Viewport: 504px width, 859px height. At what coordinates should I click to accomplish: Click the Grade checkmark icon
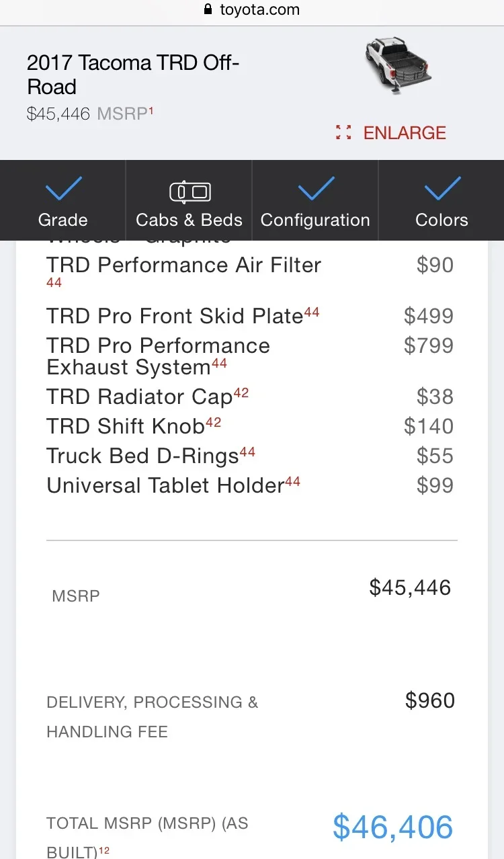63,188
